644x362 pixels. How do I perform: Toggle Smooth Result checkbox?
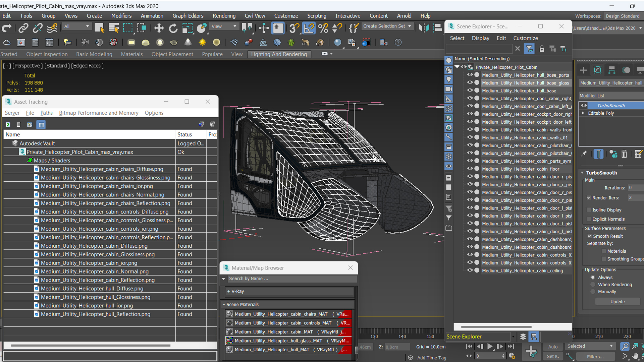point(589,236)
